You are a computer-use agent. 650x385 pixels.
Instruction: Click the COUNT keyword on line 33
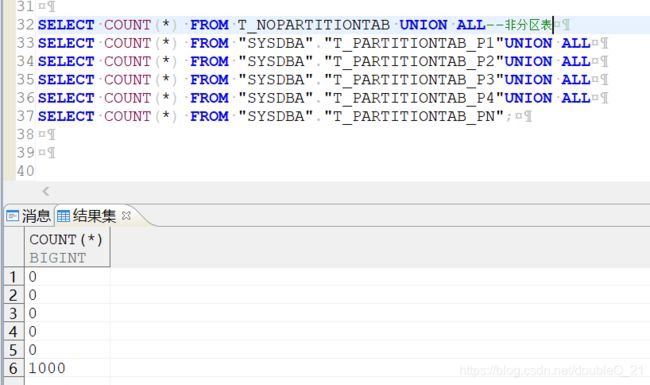click(127, 43)
